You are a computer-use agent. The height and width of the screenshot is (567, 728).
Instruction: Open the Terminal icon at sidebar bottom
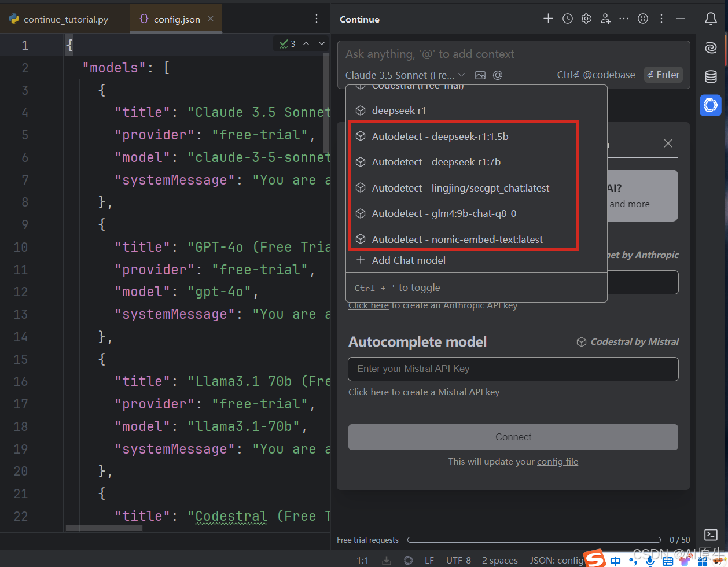[711, 535]
